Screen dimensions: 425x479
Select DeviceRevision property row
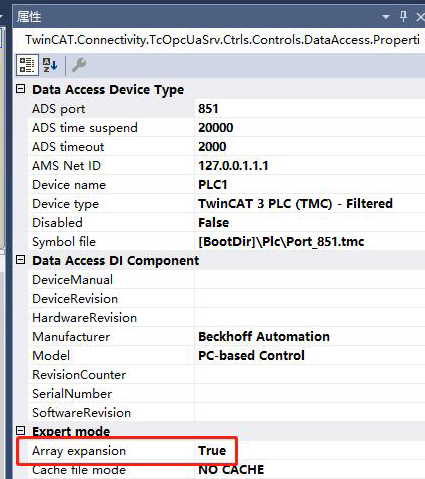226,298
